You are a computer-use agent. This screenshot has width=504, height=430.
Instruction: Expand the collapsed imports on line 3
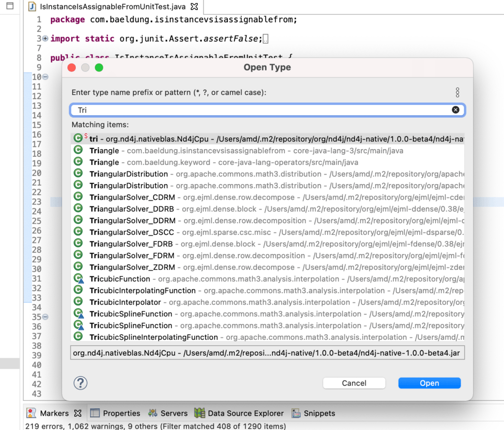pos(44,38)
